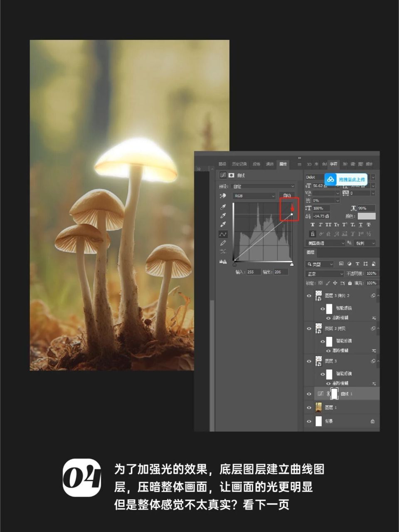Switch to the 3D tab
Viewport: 399px width, 532px height.
tap(309, 164)
